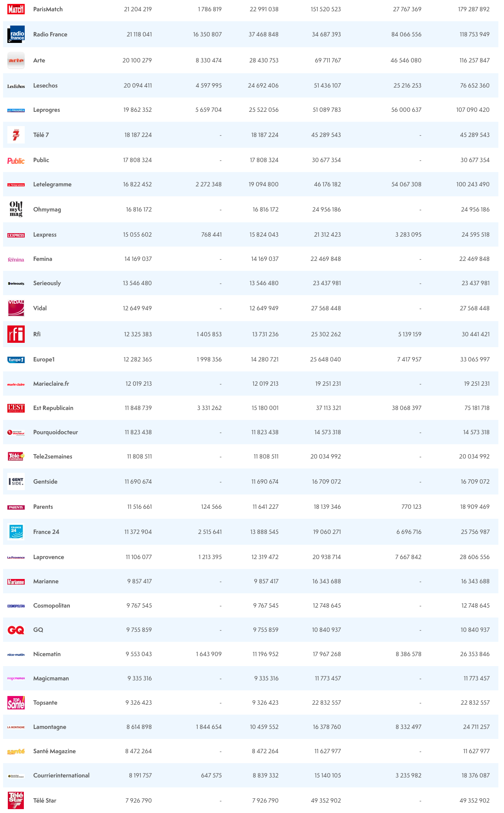Screen dimensions: 504x813
Task: Open the Lesechos brand name
Action: pyautogui.click(x=46, y=86)
